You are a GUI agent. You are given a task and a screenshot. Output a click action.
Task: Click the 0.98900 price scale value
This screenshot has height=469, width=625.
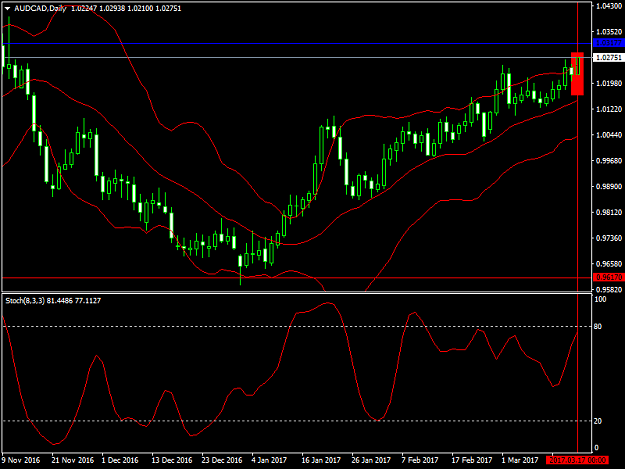[609, 186]
